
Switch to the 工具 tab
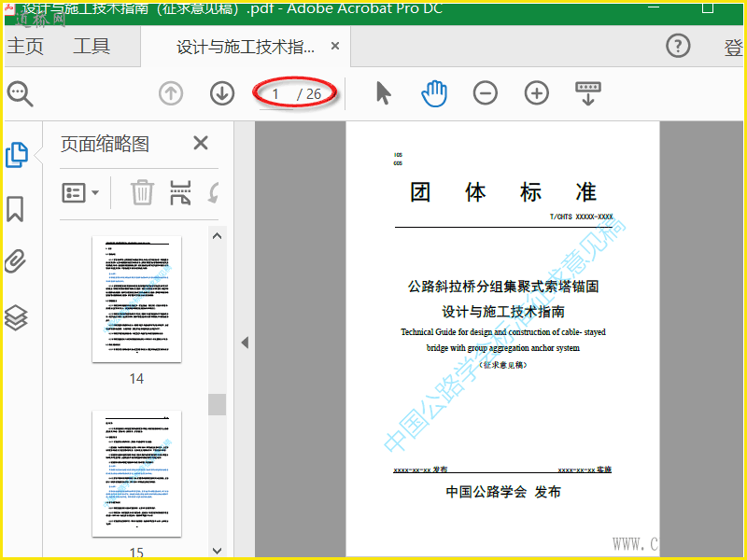92,46
